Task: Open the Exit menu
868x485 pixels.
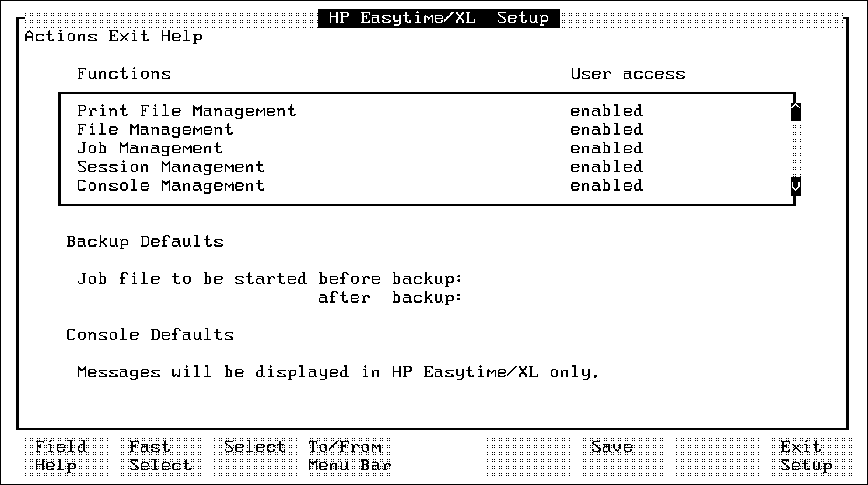Action: [129, 37]
